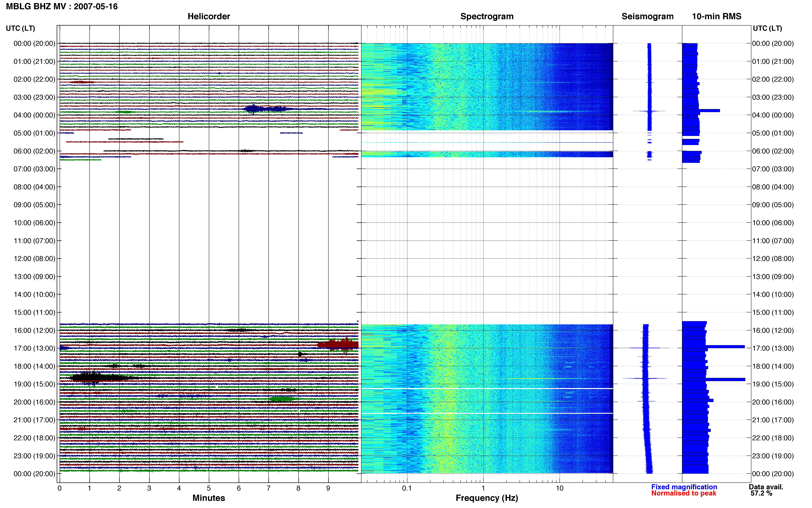Image resolution: width=812 pixels, height=508 pixels.
Task: Click the "7" tick on the Minutes axis
Action: point(269,488)
